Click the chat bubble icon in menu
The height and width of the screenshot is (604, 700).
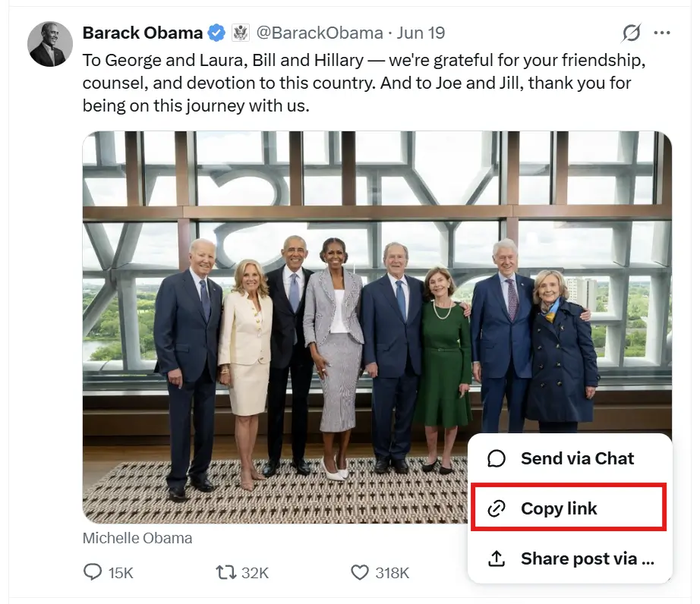(497, 458)
